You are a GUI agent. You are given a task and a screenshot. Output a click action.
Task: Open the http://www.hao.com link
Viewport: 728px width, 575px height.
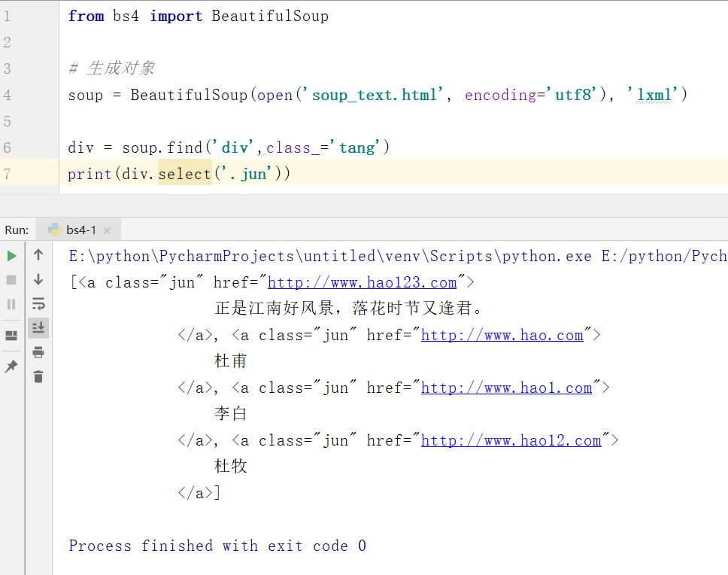(502, 336)
